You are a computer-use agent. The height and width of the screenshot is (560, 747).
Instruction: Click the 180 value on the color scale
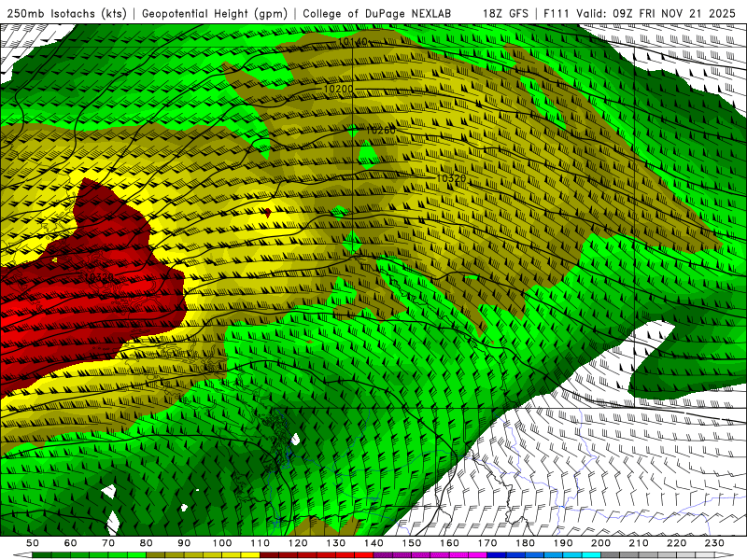526,543
